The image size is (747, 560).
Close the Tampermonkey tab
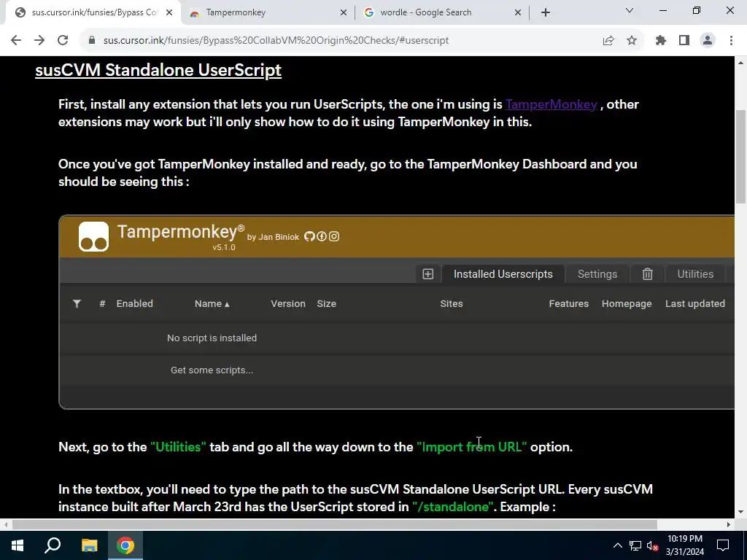point(344,12)
